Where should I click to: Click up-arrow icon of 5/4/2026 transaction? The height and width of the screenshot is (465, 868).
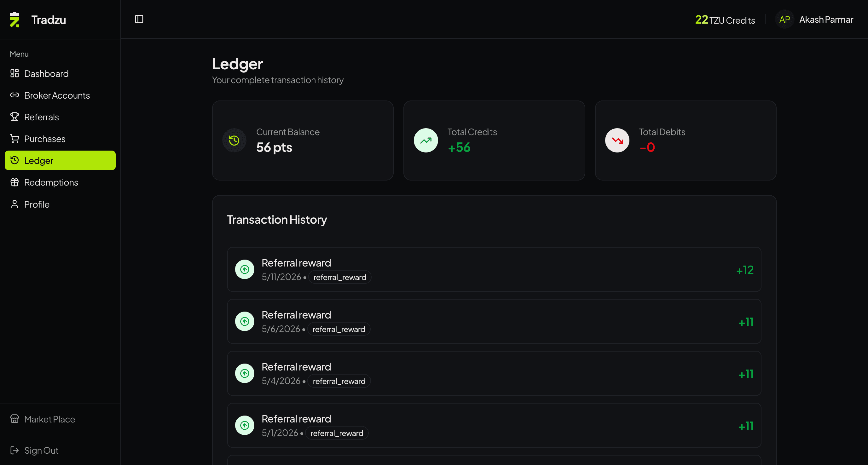click(245, 373)
